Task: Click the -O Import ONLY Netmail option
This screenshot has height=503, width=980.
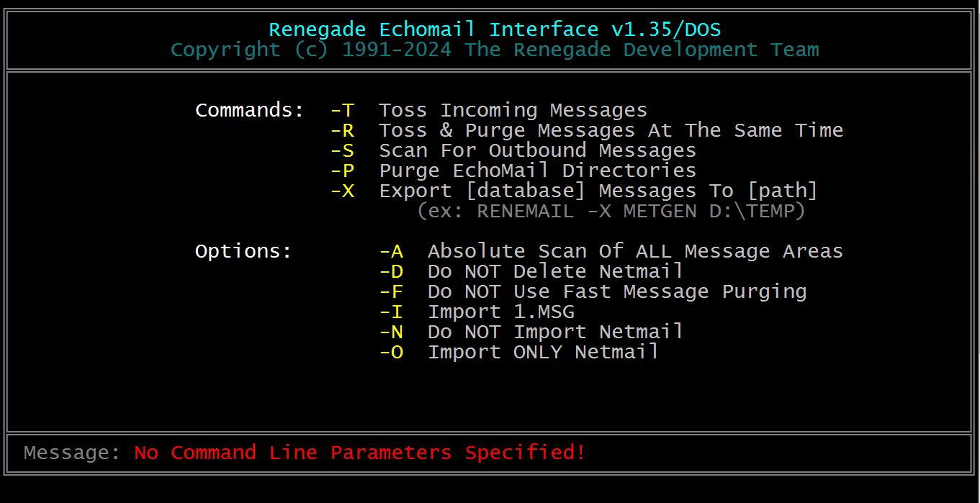Action: 519,352
